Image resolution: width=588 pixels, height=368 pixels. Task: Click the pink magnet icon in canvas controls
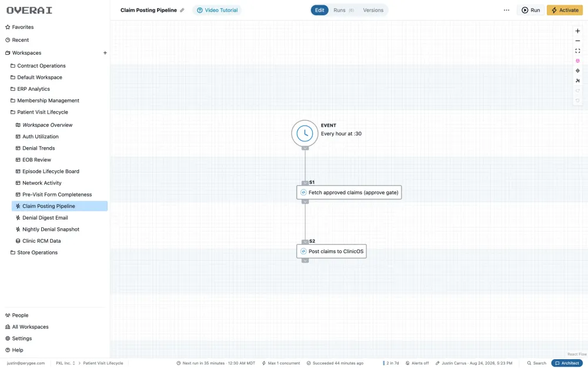point(577,61)
